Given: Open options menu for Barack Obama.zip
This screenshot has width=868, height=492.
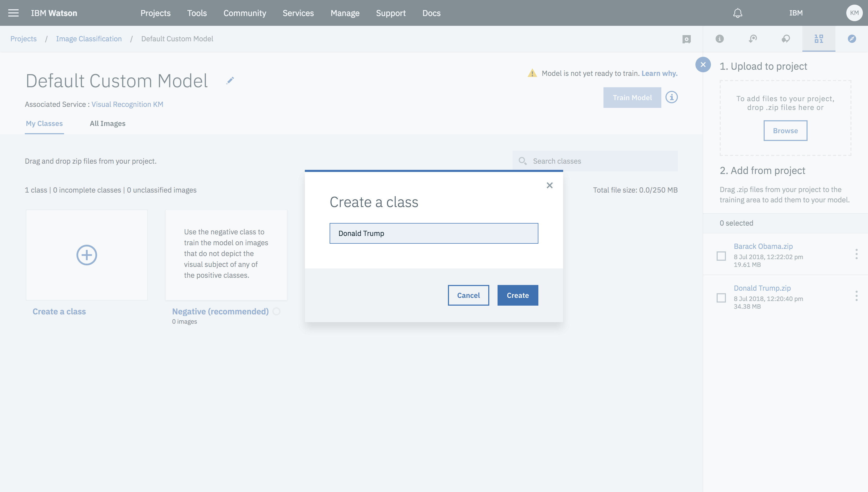Looking at the screenshot, I should click(x=856, y=254).
